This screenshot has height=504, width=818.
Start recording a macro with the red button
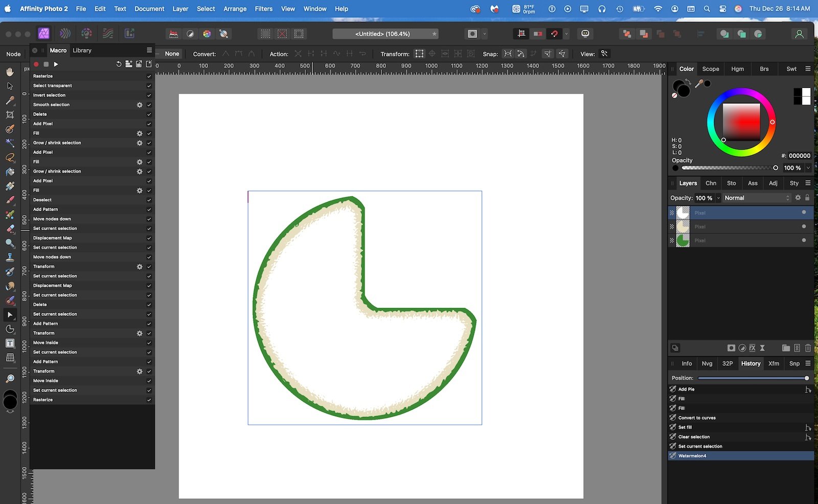tap(36, 64)
